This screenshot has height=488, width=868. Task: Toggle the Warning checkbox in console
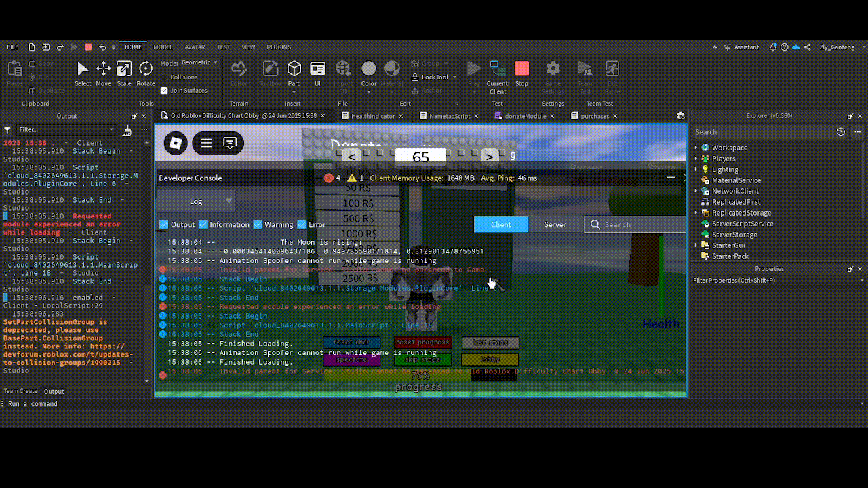click(x=258, y=224)
